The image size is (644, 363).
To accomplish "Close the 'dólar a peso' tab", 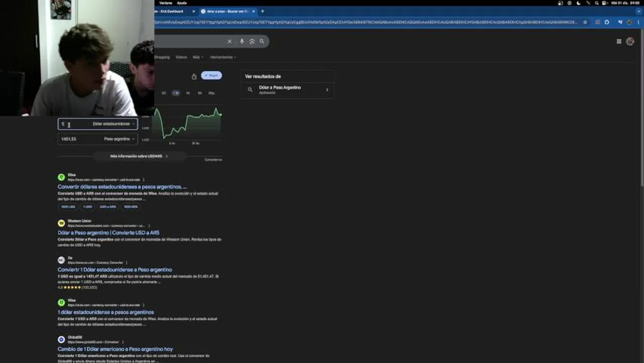I will 254,11.
